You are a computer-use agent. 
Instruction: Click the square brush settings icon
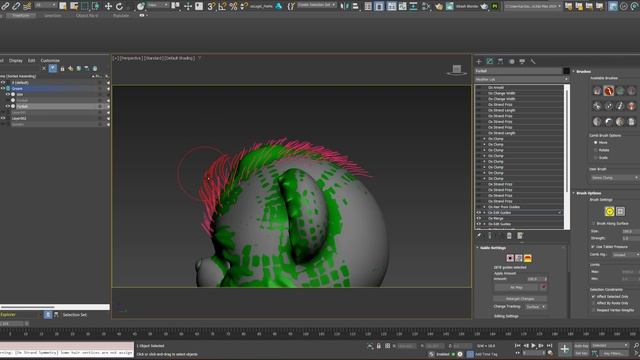[x=620, y=211]
